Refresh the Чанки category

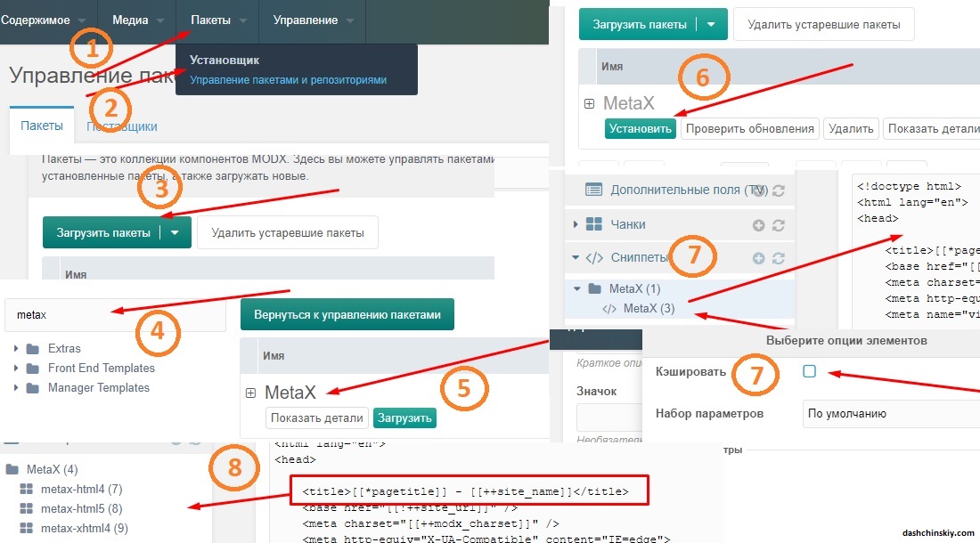pos(779,224)
